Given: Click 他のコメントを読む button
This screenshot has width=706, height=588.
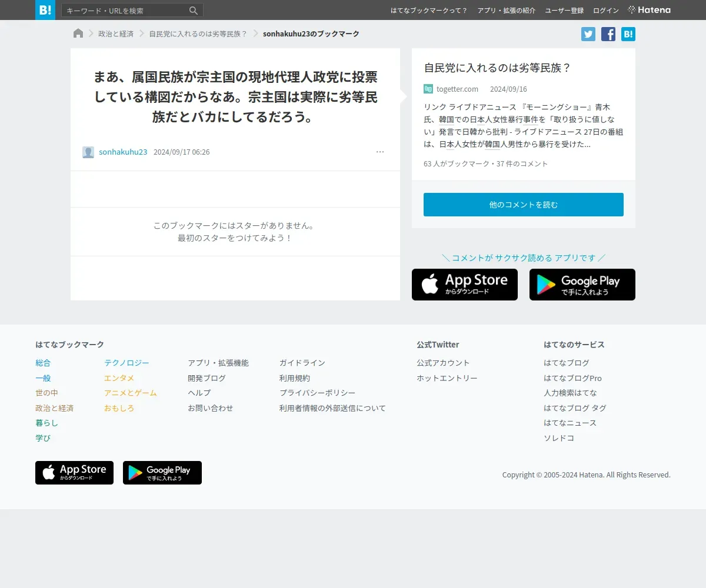Looking at the screenshot, I should point(524,205).
